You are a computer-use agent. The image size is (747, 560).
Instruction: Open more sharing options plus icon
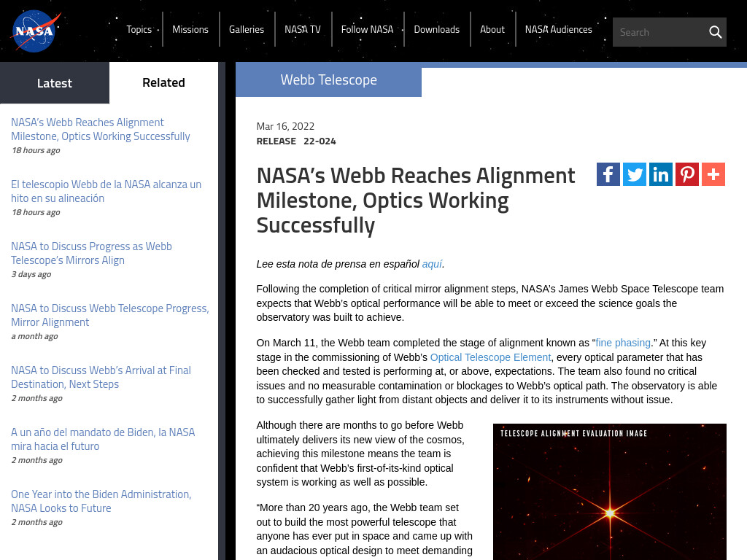[x=713, y=174]
